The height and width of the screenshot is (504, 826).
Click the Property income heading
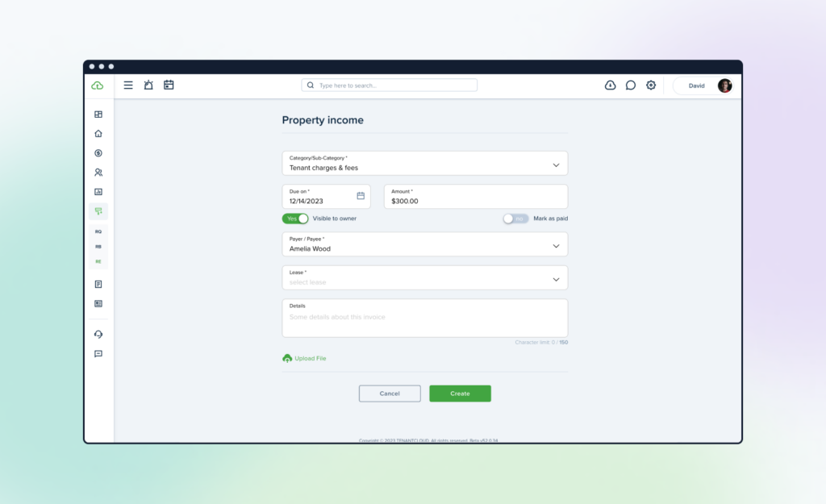tap(323, 120)
